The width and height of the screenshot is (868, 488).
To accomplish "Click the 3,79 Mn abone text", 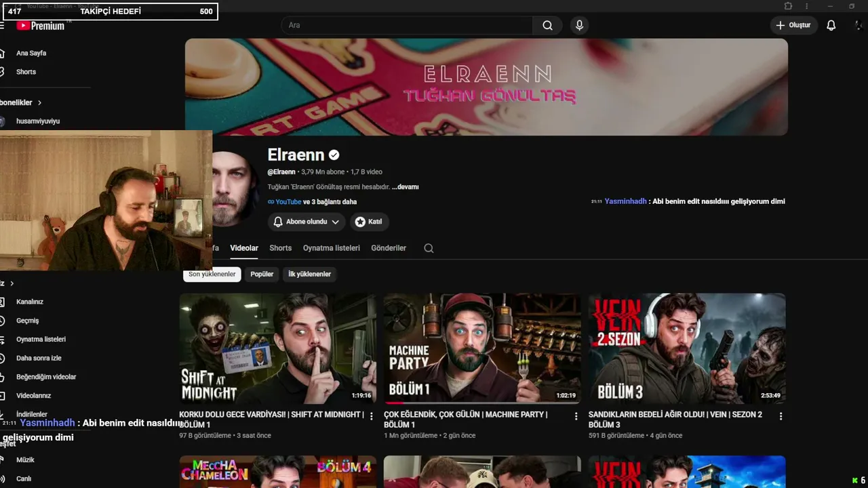I will 323,172.
